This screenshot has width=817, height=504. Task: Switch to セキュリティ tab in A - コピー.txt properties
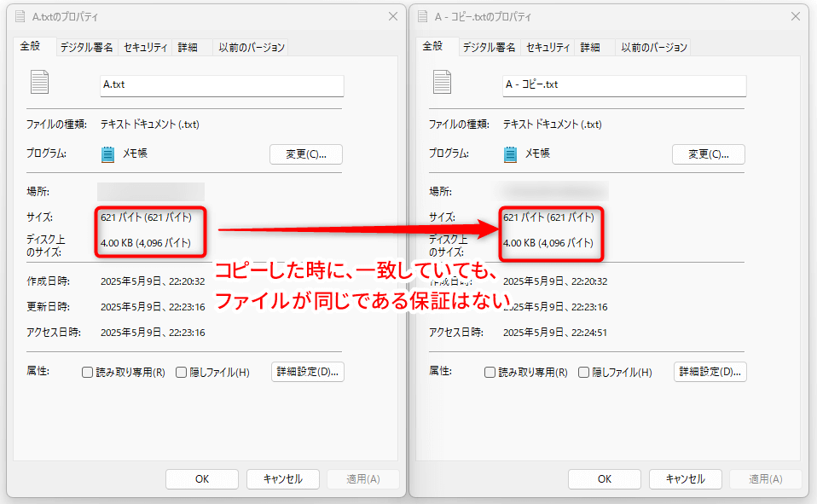pos(548,48)
